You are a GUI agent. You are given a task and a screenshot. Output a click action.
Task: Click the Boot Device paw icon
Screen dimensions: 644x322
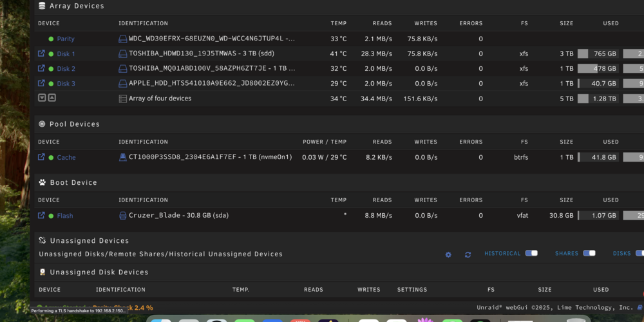42,182
